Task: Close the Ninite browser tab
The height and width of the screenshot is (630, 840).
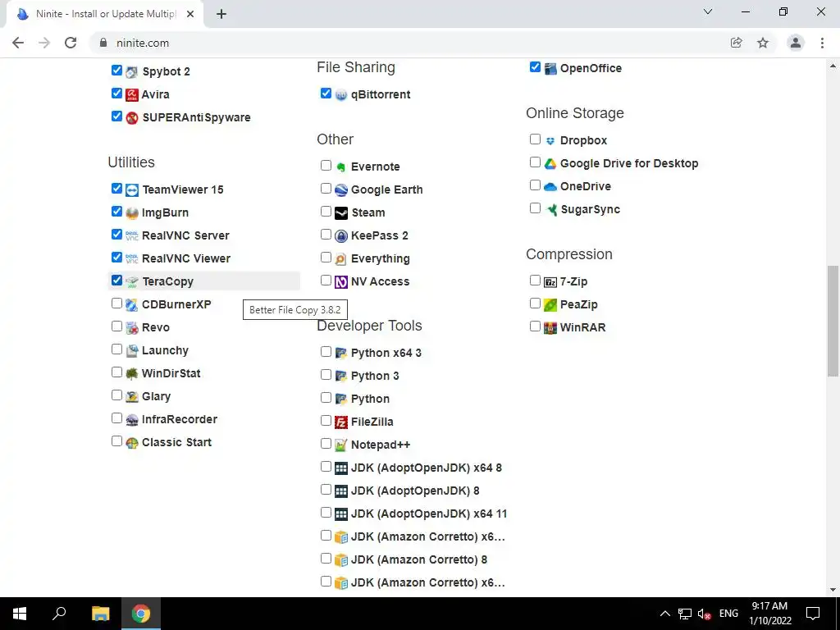Action: (x=190, y=15)
